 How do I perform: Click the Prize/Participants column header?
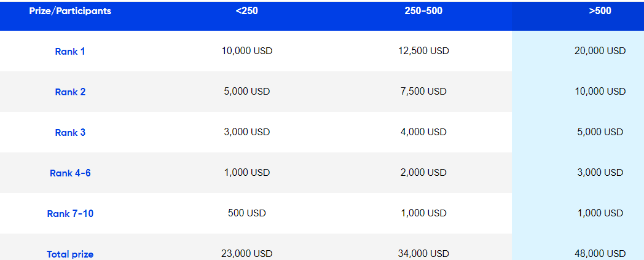pyautogui.click(x=70, y=11)
